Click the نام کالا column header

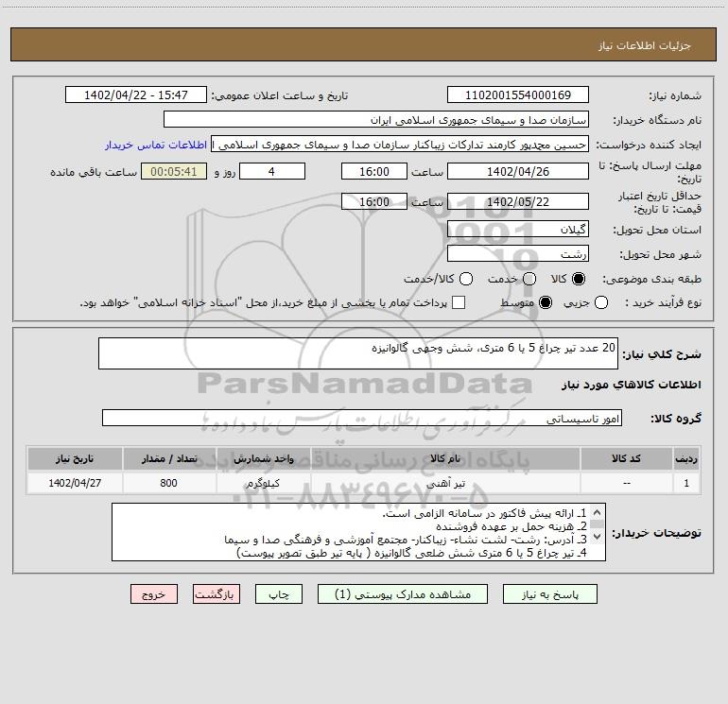445,458
